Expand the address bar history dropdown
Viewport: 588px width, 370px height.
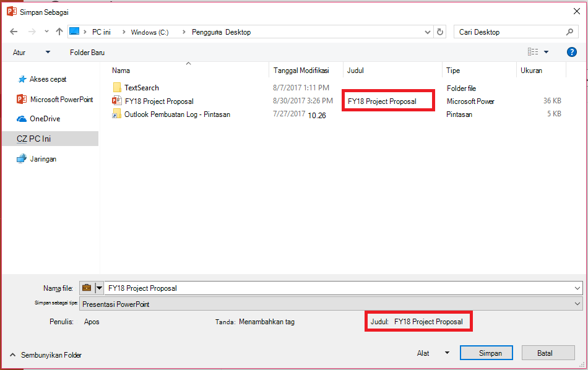tap(427, 32)
